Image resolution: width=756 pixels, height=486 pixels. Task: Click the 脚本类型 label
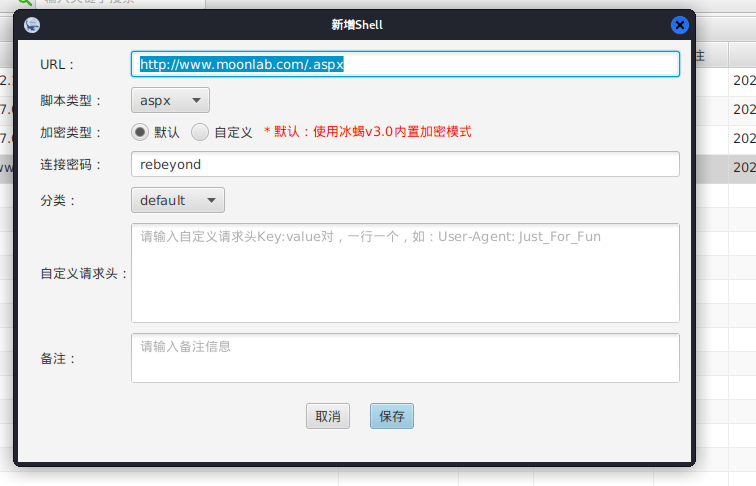click(x=71, y=101)
